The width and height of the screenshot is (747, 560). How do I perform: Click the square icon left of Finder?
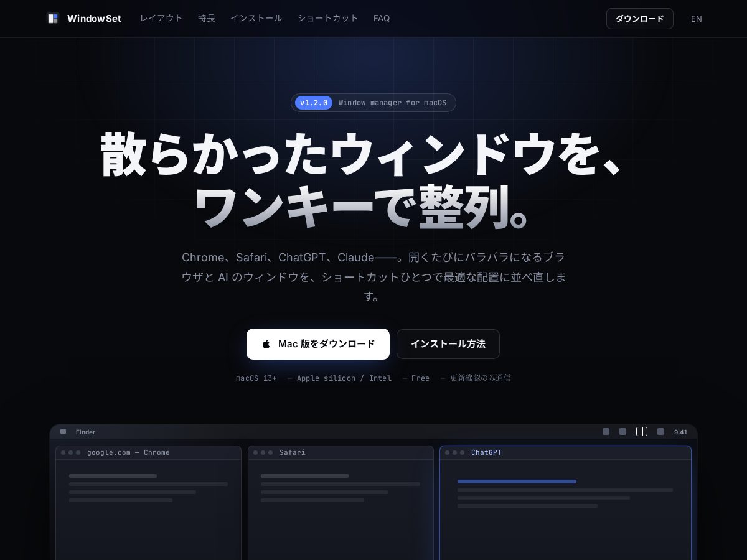(63, 431)
